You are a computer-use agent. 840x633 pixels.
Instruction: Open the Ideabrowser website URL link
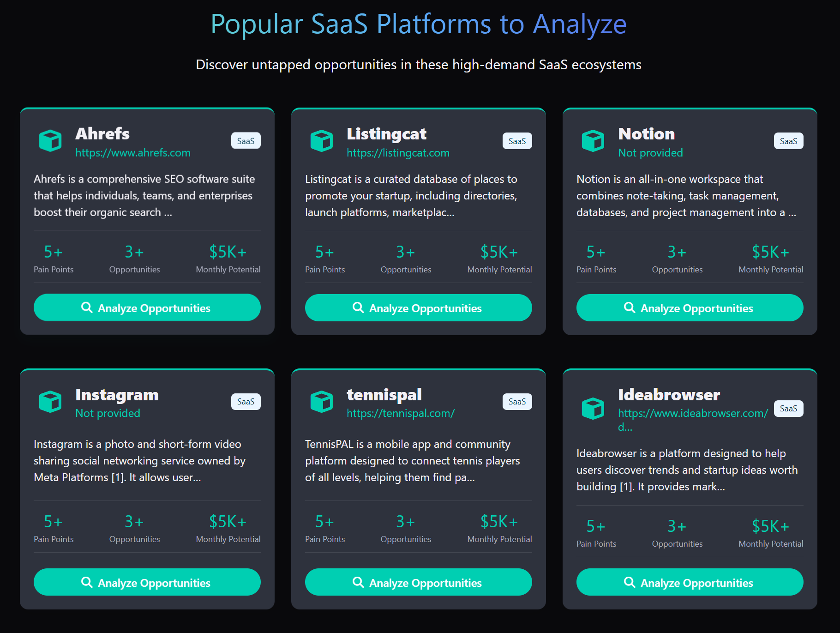pyautogui.click(x=693, y=420)
